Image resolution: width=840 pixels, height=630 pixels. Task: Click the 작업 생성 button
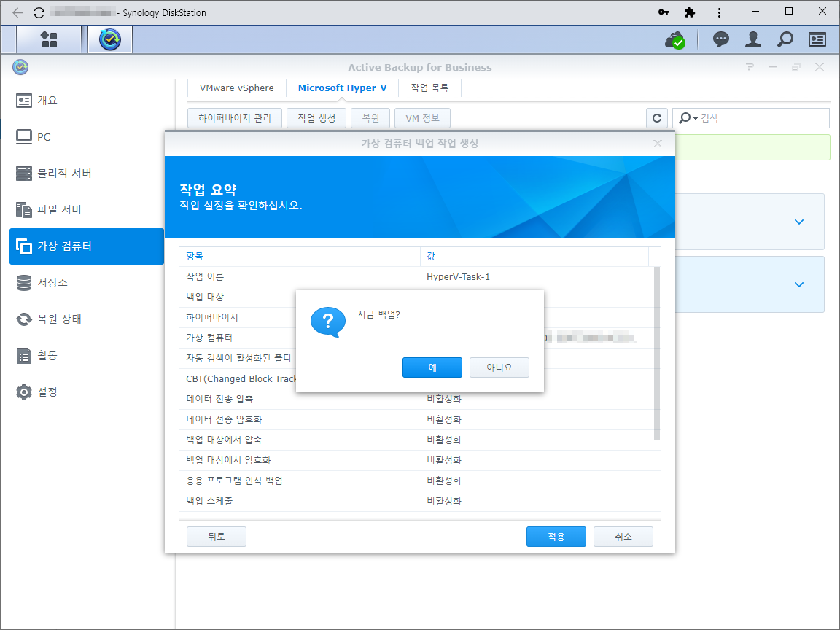316,118
